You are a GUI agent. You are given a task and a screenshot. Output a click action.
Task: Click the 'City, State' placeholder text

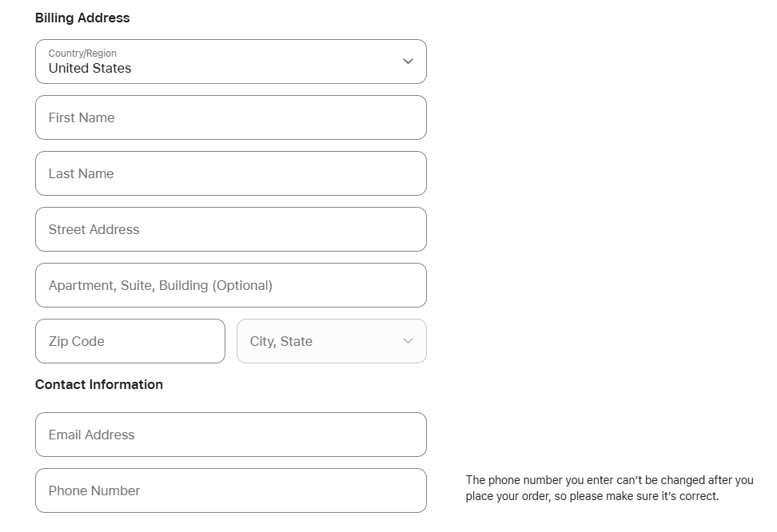pyautogui.click(x=281, y=341)
